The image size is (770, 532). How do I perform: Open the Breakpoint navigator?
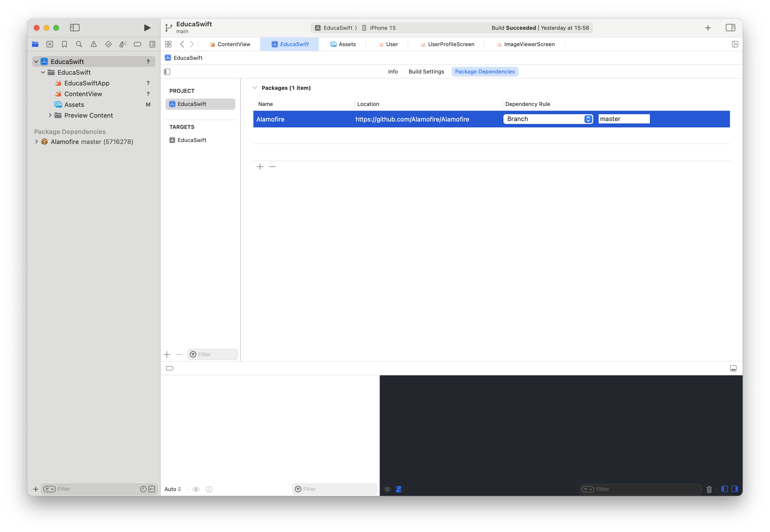click(137, 44)
